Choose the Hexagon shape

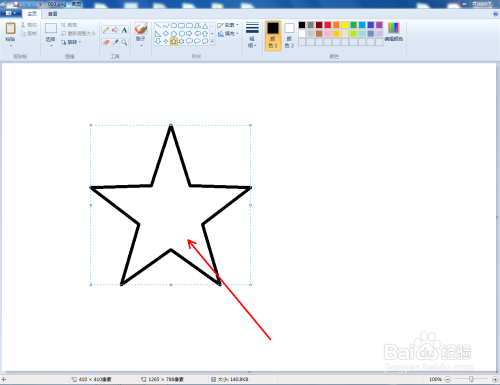point(181,34)
